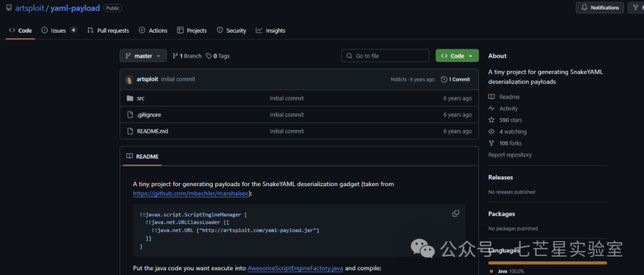The width and height of the screenshot is (644, 275).
Task: Click the Activity pulse icon
Action: pos(491,109)
